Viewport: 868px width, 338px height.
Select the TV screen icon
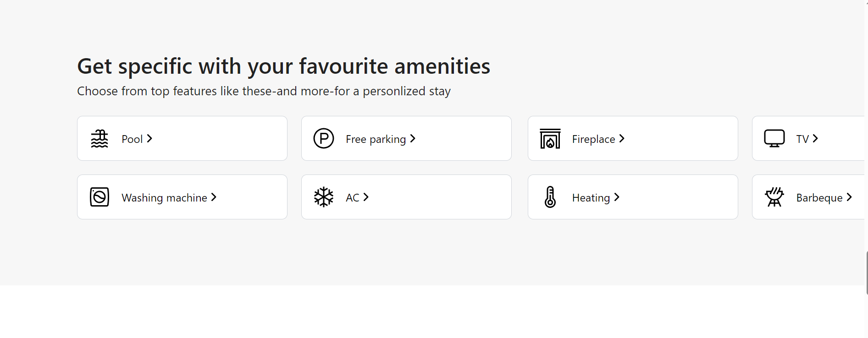(774, 137)
